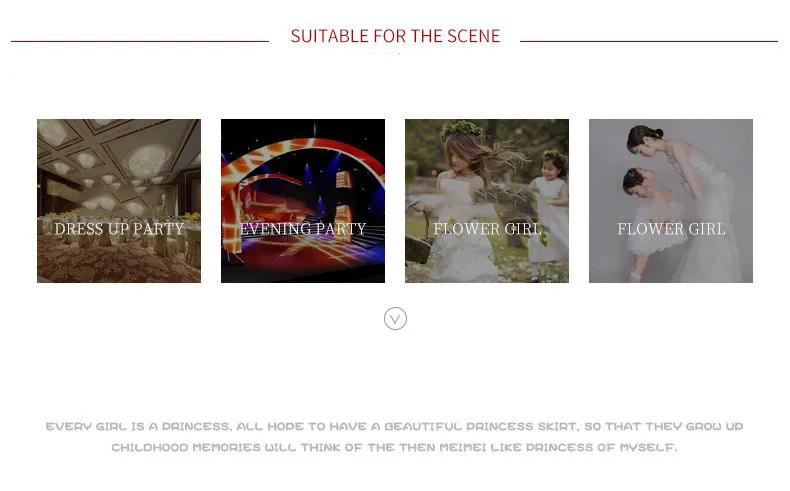Click the 'Childhood memories will think' text line
This screenshot has width=790, height=491.
click(x=394, y=447)
